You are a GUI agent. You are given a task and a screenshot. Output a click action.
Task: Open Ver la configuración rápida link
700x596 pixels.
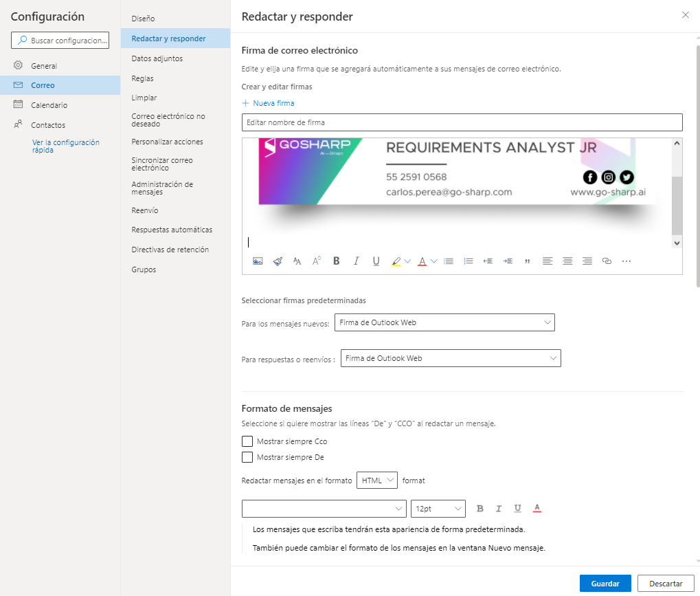66,146
